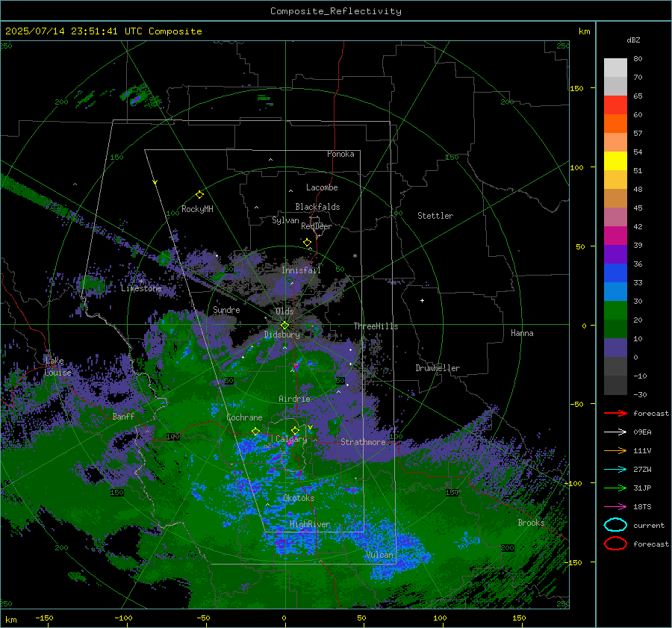Click the Vulcan town label
Image resolution: width=672 pixels, height=628 pixels.
coord(379,555)
